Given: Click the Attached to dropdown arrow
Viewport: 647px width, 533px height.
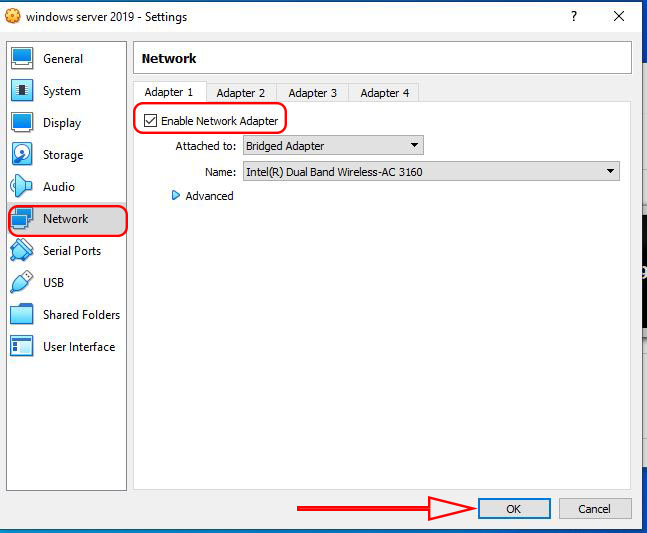Looking at the screenshot, I should (414, 145).
